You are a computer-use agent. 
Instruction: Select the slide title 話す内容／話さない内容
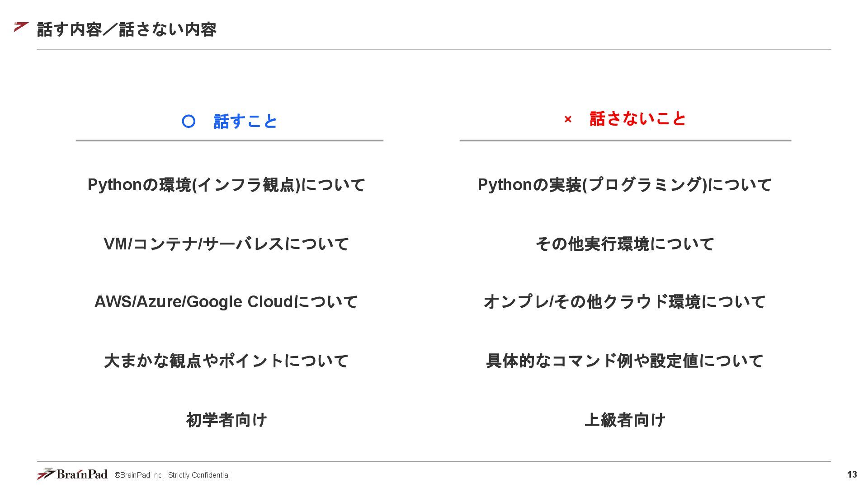coord(127,29)
